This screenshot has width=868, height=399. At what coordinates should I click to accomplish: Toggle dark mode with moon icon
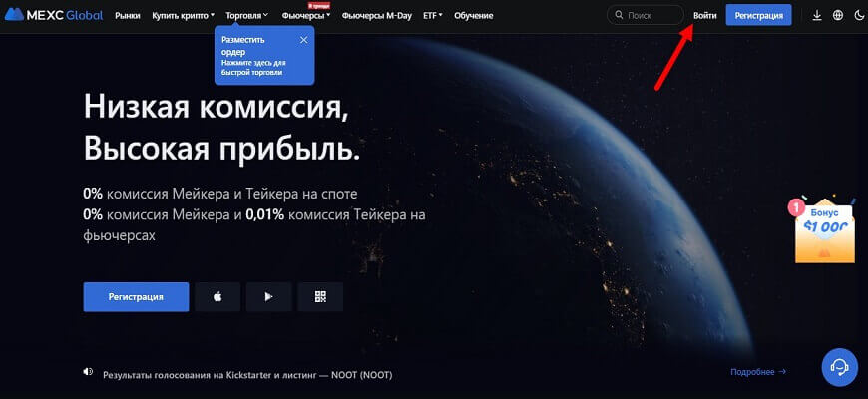pos(858,16)
